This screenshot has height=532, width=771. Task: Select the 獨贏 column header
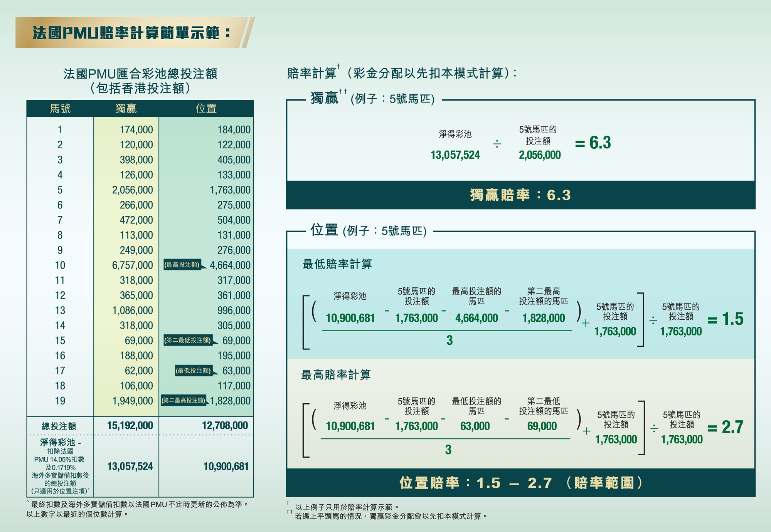pyautogui.click(x=126, y=109)
